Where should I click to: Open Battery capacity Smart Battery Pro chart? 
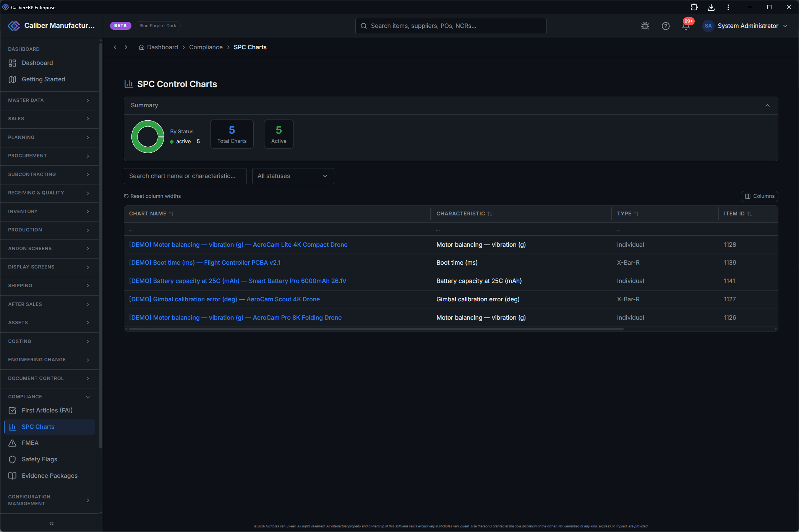238,281
